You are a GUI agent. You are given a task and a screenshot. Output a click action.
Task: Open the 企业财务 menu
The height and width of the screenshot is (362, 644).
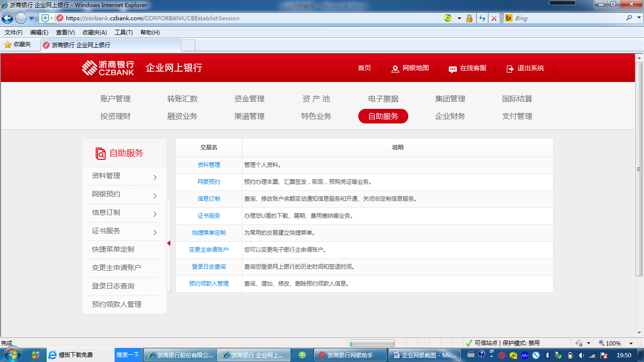point(450,116)
